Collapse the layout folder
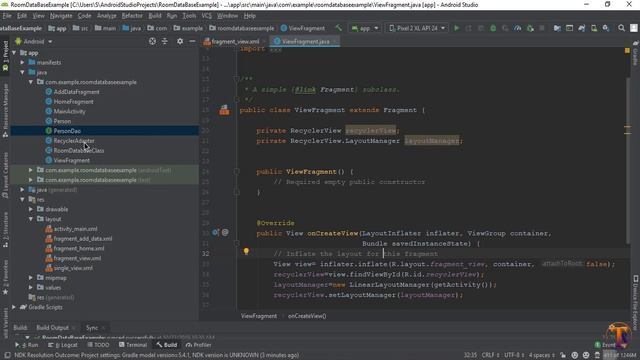Viewport: 640px width, 360px height. pyautogui.click(x=31, y=219)
